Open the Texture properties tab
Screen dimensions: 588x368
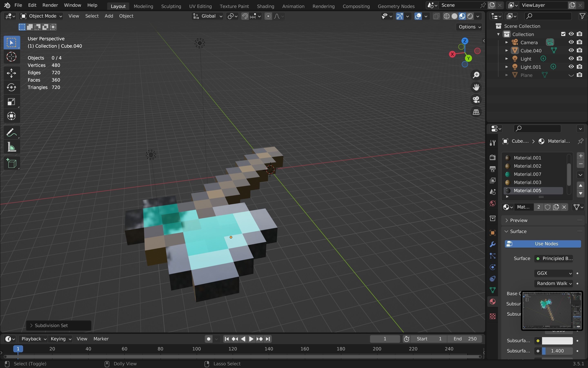coord(492,316)
